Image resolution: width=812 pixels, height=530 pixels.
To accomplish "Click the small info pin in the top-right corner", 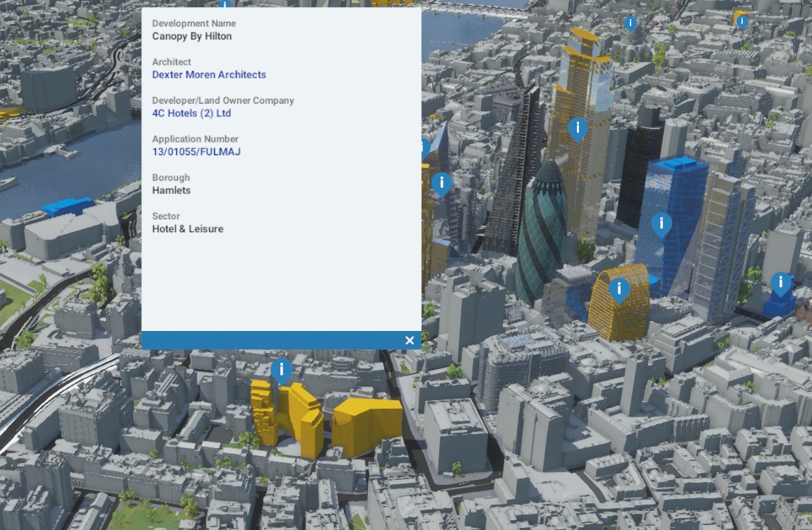I will 741,21.
